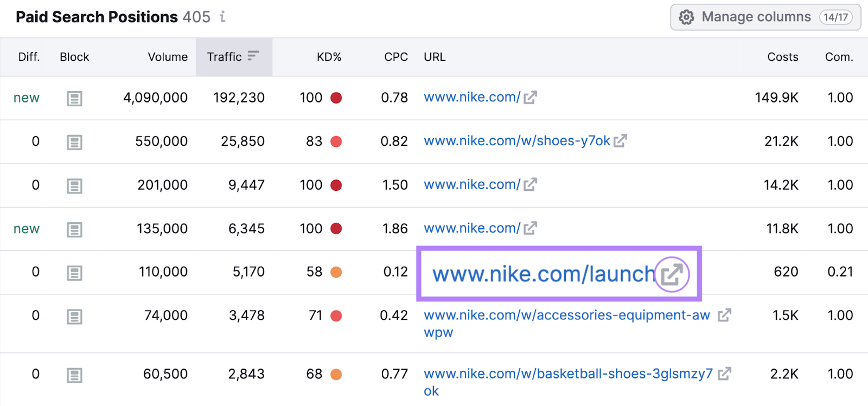Select the 21.2K costs value
This screenshot has width=868, height=406.
point(781,141)
